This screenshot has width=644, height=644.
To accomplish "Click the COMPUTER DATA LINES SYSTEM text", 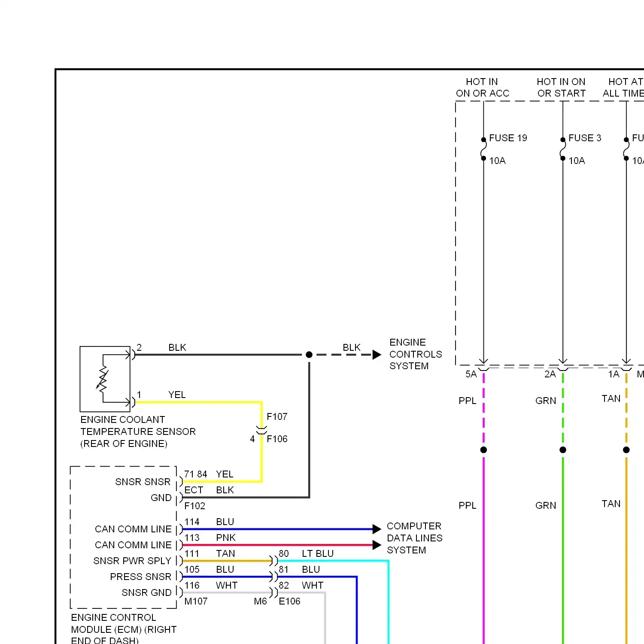I will click(x=414, y=538).
